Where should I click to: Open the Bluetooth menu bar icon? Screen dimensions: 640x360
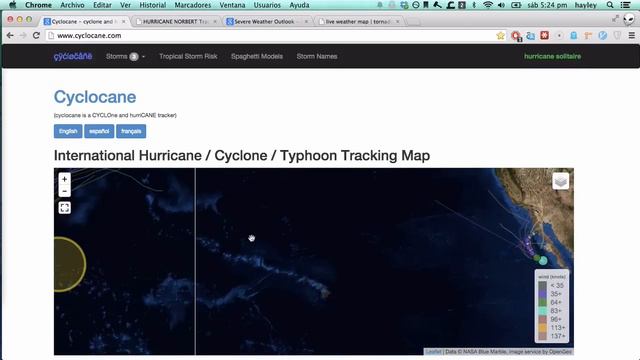(x=474, y=5)
